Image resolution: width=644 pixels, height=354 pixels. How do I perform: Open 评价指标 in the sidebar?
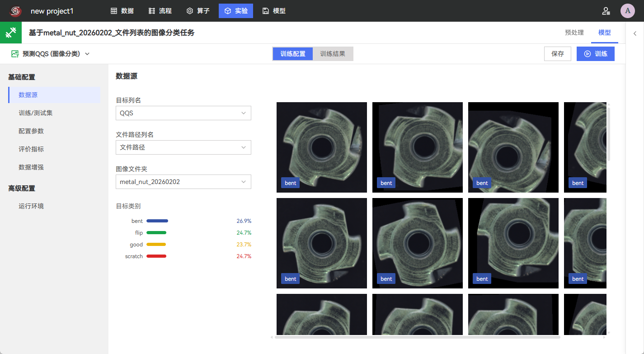pyautogui.click(x=54, y=149)
